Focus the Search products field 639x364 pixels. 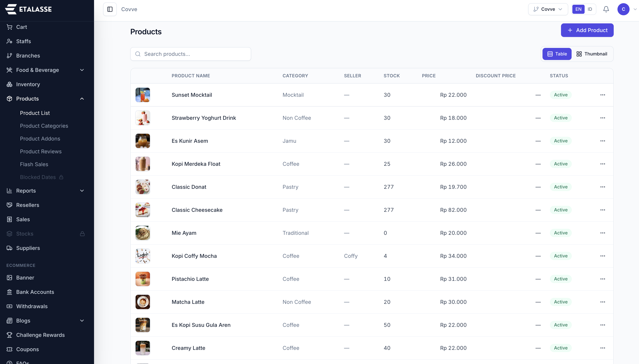[x=191, y=54]
